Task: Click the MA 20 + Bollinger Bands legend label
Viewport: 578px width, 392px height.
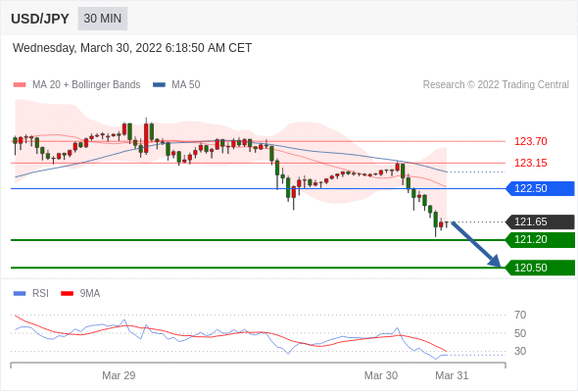Action: (86, 85)
